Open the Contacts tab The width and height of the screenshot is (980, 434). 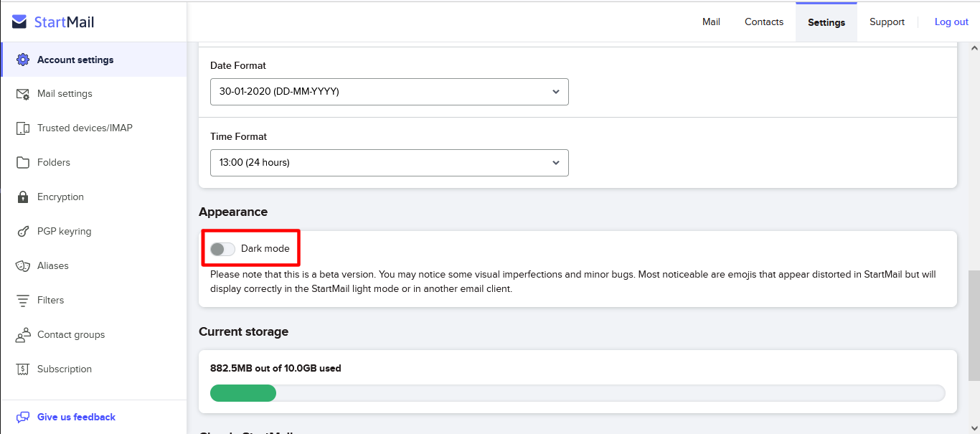pyautogui.click(x=764, y=22)
